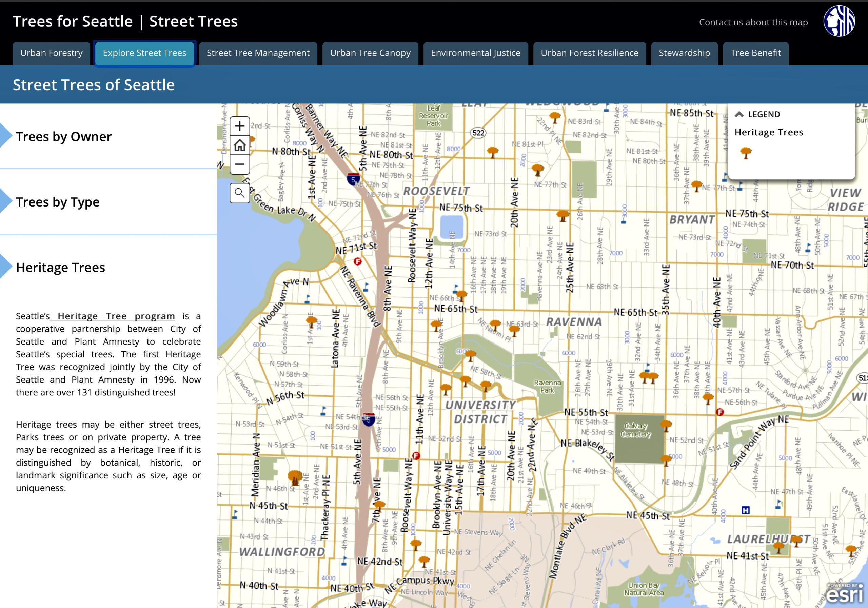Collapse the LEGEND panel with its chevron
Screen dimensions: 868x608
click(739, 114)
